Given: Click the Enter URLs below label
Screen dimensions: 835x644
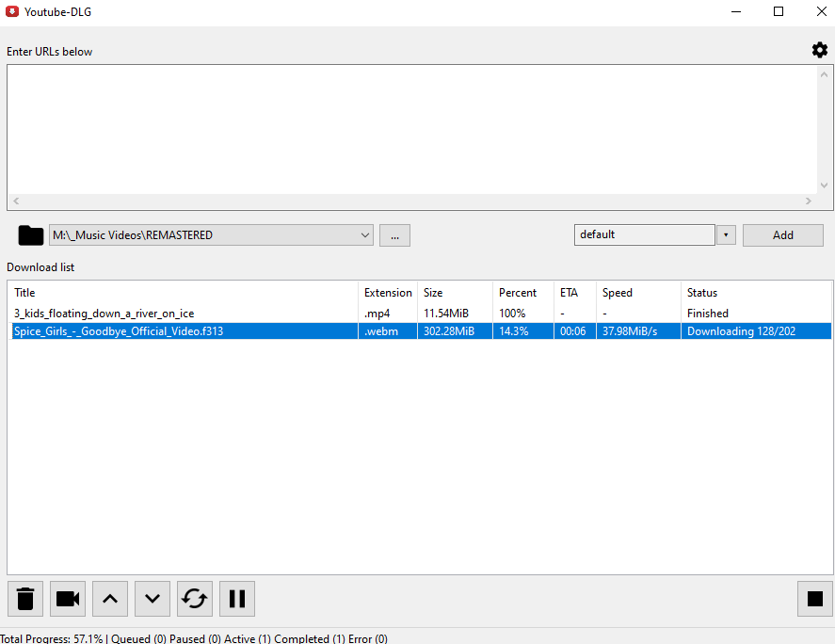Looking at the screenshot, I should coord(50,52).
